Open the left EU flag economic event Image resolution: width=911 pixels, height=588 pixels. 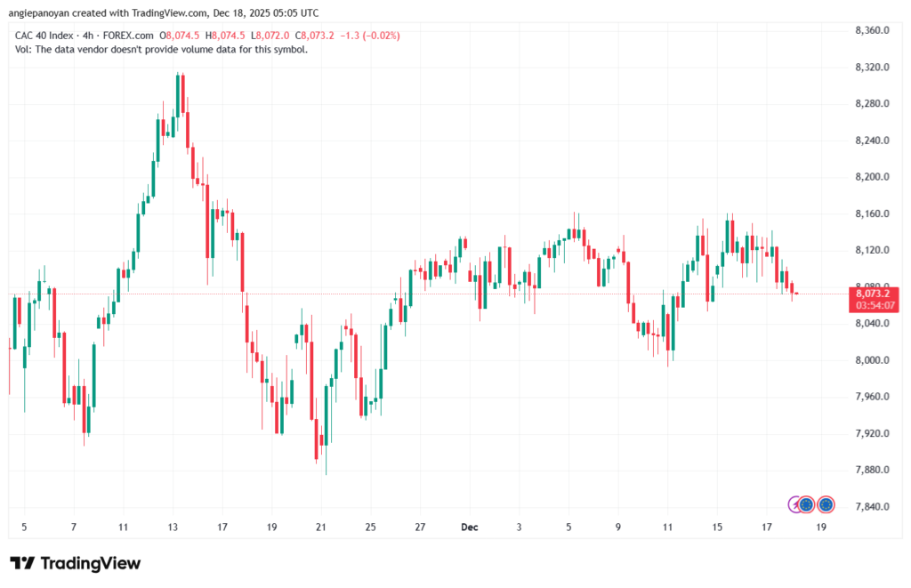pyautogui.click(x=806, y=504)
